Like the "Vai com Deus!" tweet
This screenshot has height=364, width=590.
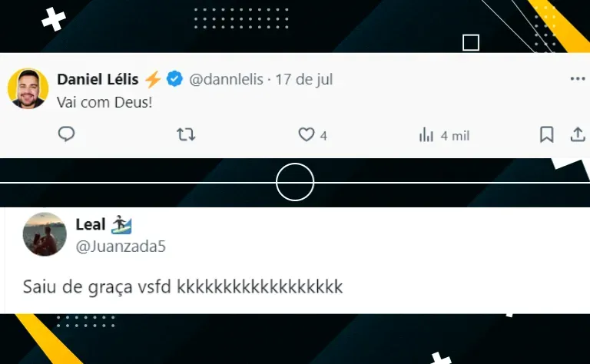point(307,134)
